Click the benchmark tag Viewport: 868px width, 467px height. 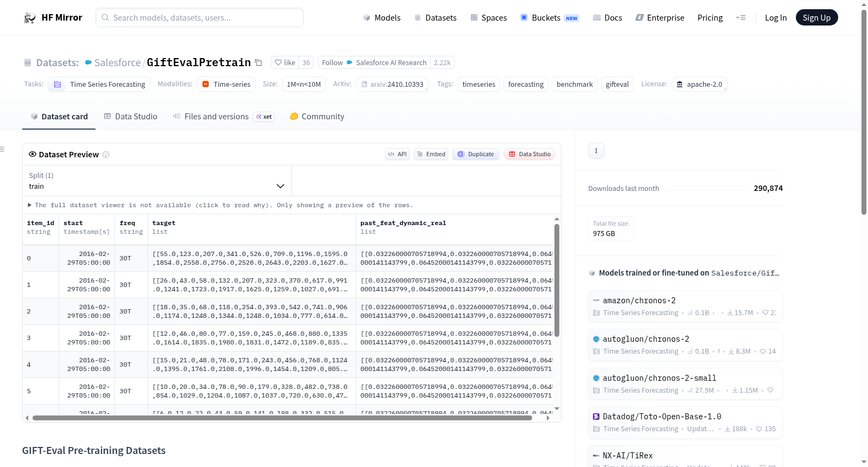pyautogui.click(x=575, y=85)
